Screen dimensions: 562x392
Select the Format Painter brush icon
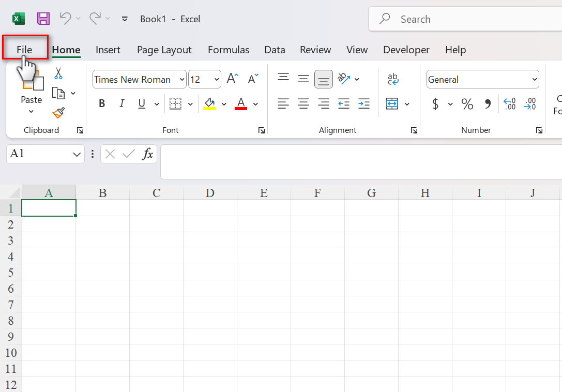click(58, 113)
